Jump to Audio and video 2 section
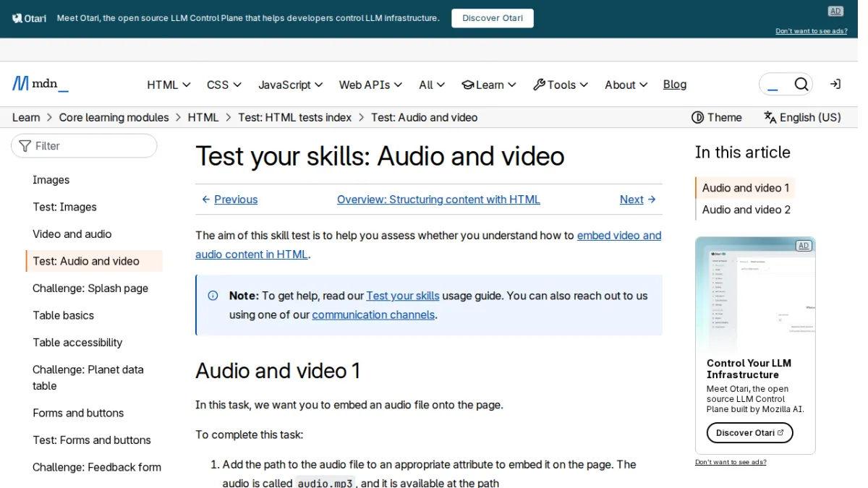This screenshot has width=868, height=488. pyautogui.click(x=746, y=210)
